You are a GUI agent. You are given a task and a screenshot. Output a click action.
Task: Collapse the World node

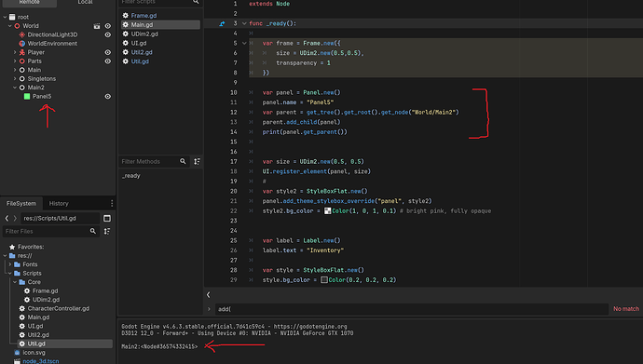pyautogui.click(x=10, y=26)
